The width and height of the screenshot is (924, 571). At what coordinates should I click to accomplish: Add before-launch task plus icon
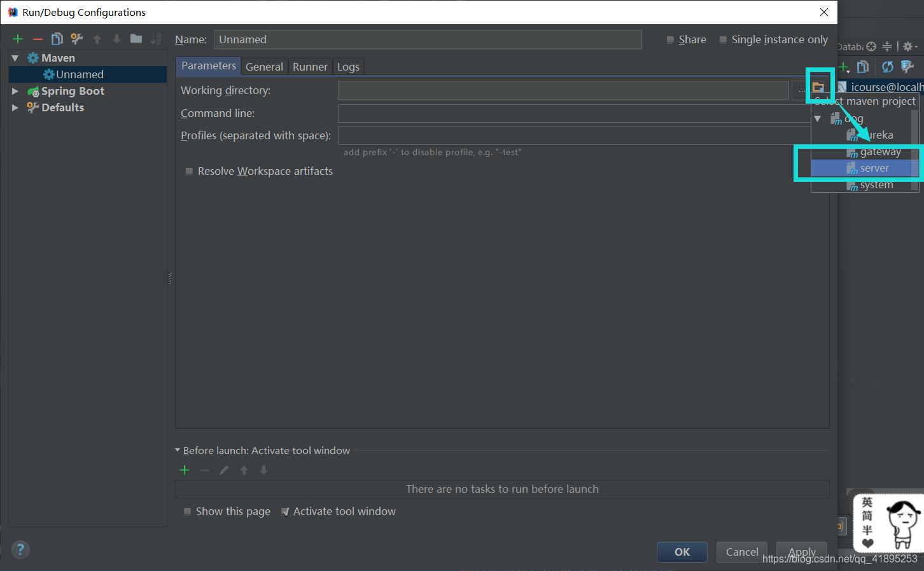click(185, 470)
